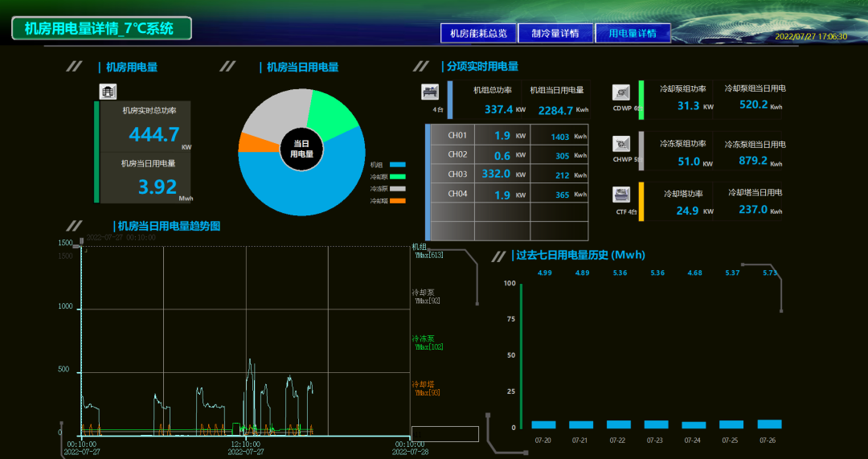Click the CHWP chilled water pump icon
The width and height of the screenshot is (868, 459).
coord(621,144)
